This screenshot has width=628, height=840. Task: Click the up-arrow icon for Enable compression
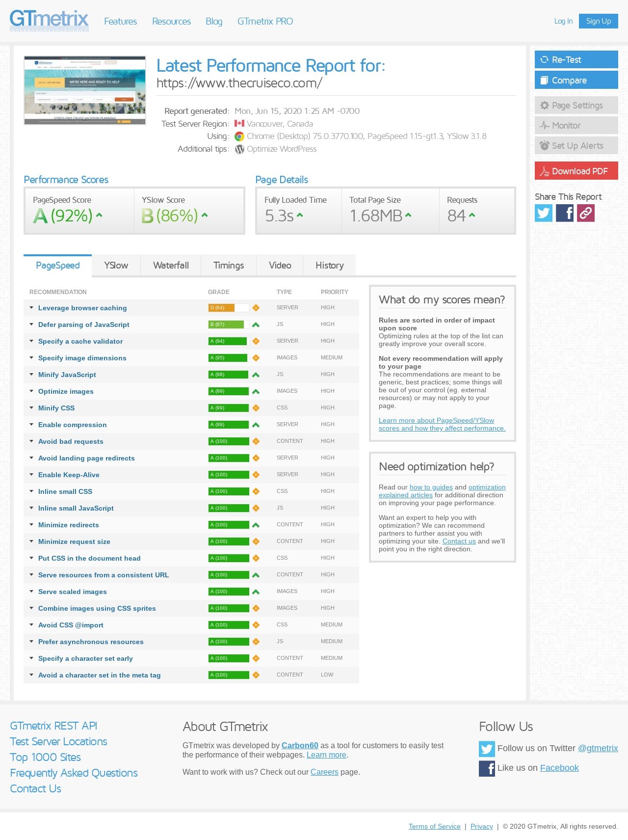point(256,425)
